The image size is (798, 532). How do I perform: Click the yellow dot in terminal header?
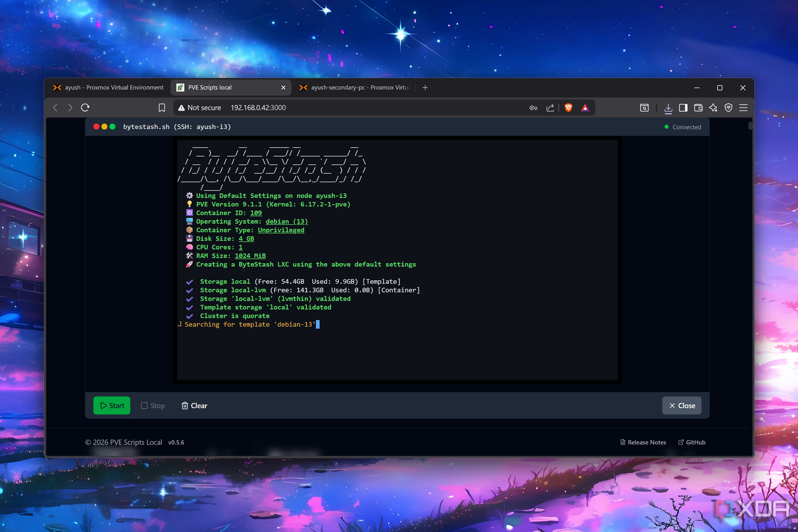104,126
